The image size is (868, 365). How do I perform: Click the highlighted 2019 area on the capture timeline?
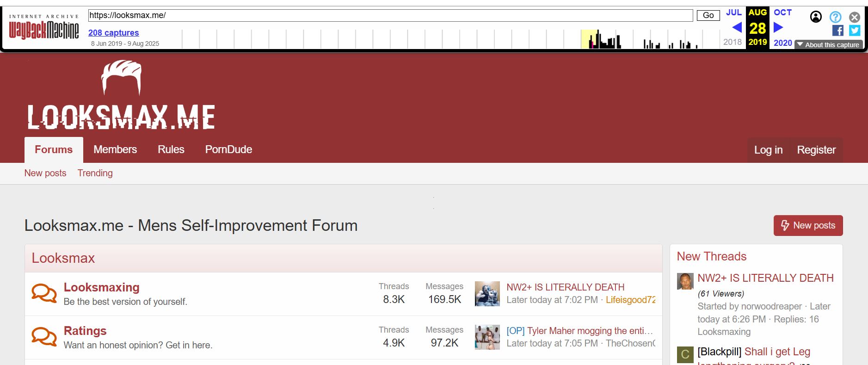(590, 39)
